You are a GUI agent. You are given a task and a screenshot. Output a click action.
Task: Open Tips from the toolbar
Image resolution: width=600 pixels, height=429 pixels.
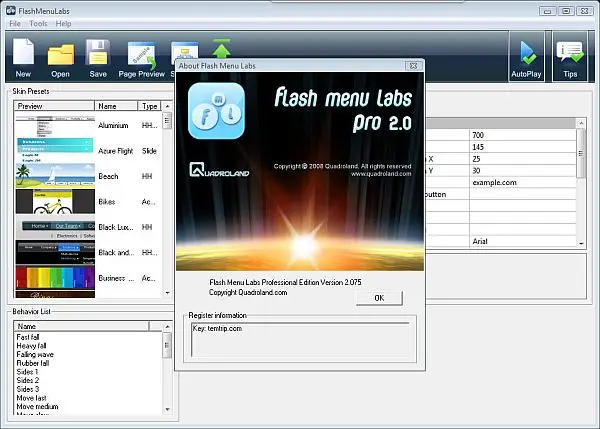click(x=570, y=58)
